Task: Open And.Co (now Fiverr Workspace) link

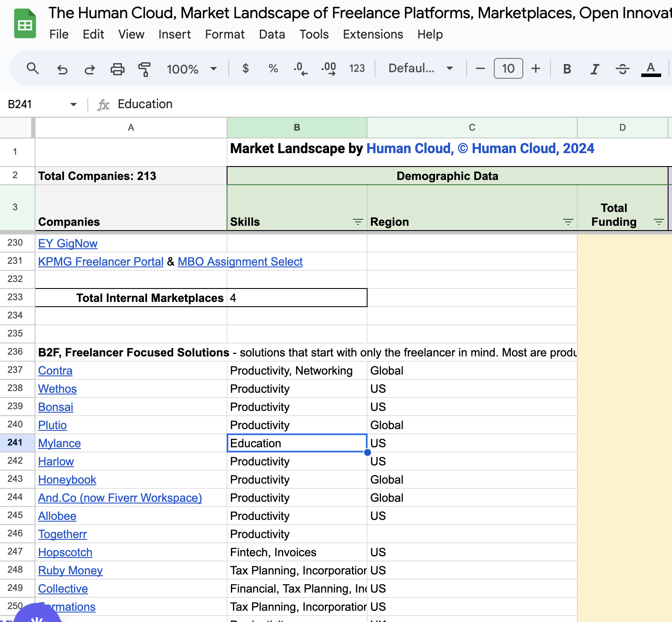Action: pos(120,498)
